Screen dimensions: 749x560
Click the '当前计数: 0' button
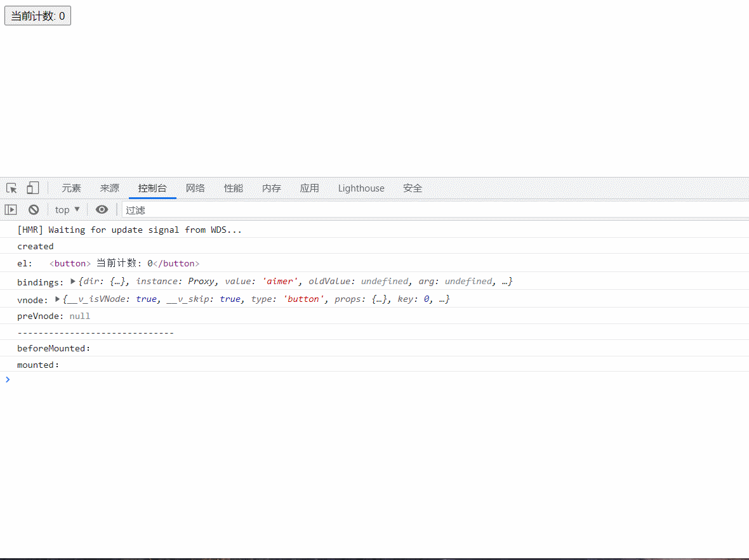[37, 16]
